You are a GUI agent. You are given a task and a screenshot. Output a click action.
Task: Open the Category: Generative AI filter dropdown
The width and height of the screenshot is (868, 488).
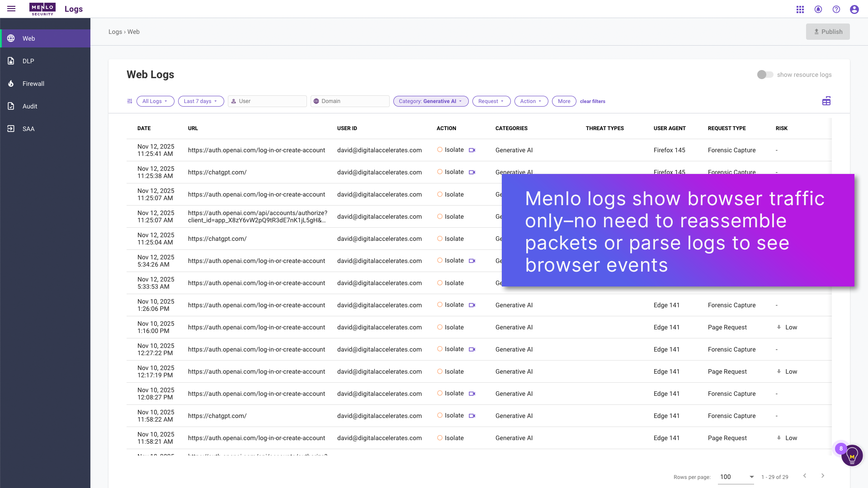point(430,101)
